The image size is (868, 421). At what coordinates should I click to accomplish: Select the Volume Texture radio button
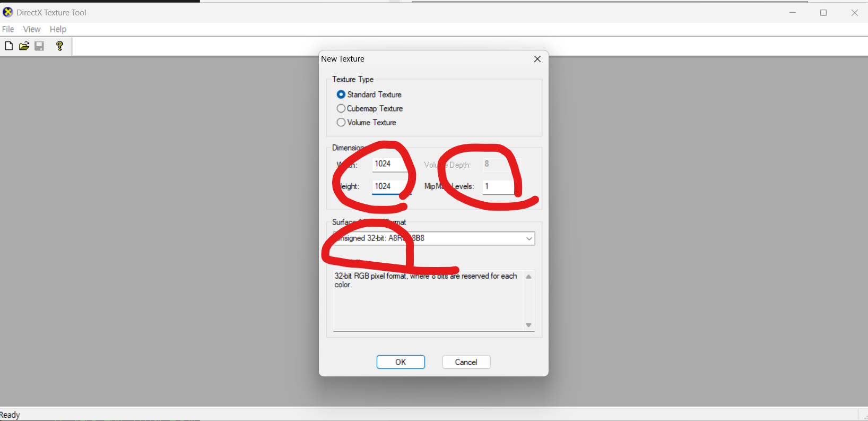pos(341,122)
